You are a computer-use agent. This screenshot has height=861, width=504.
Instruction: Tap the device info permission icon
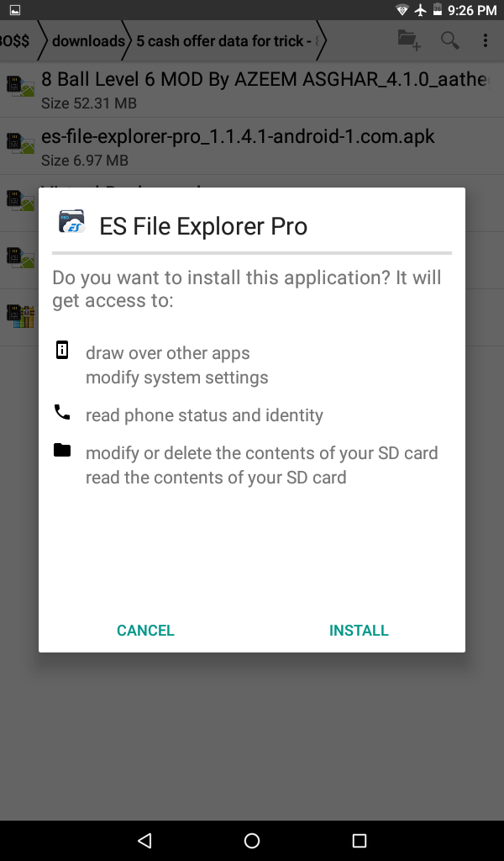pyautogui.click(x=62, y=350)
